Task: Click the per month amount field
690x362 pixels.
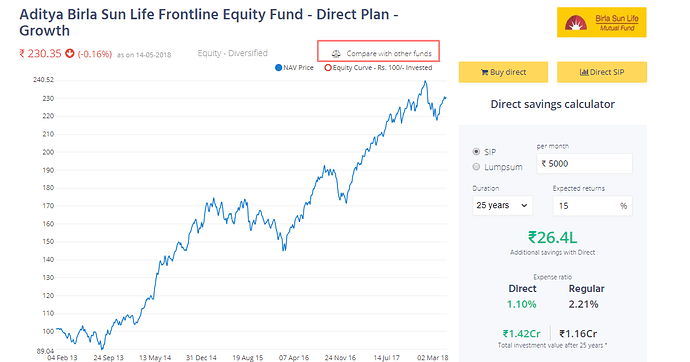Action: 584,164
